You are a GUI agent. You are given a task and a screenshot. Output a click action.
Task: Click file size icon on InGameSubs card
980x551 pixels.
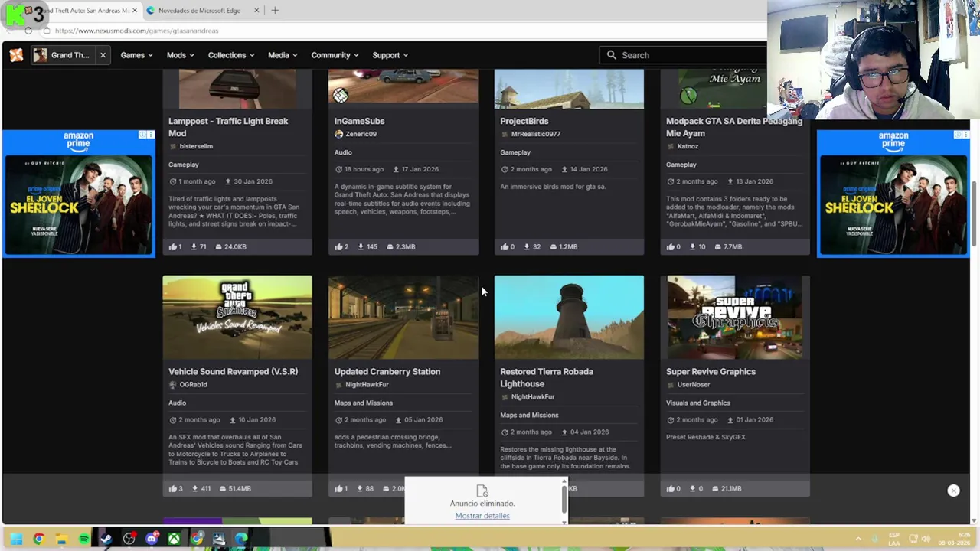coord(390,246)
